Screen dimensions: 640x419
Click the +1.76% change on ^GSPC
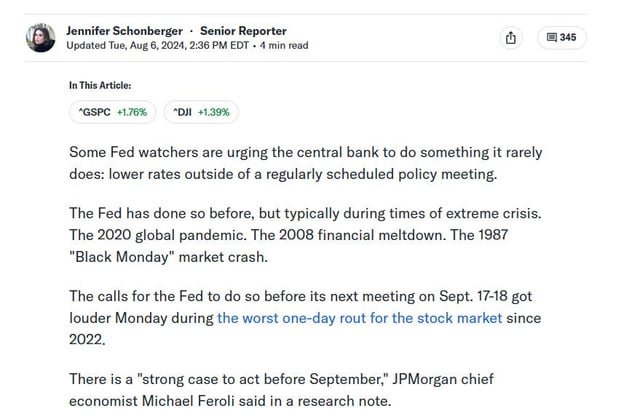pos(132,112)
